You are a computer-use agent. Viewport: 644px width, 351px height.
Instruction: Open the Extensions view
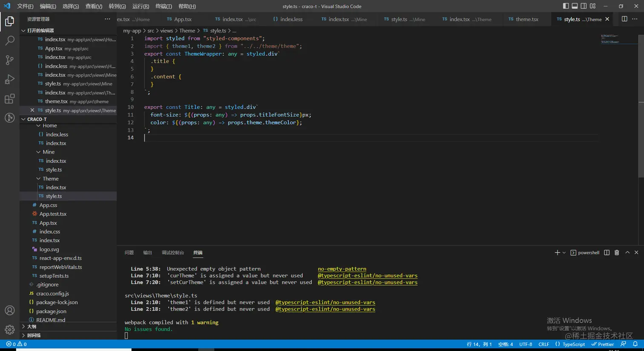pyautogui.click(x=9, y=99)
